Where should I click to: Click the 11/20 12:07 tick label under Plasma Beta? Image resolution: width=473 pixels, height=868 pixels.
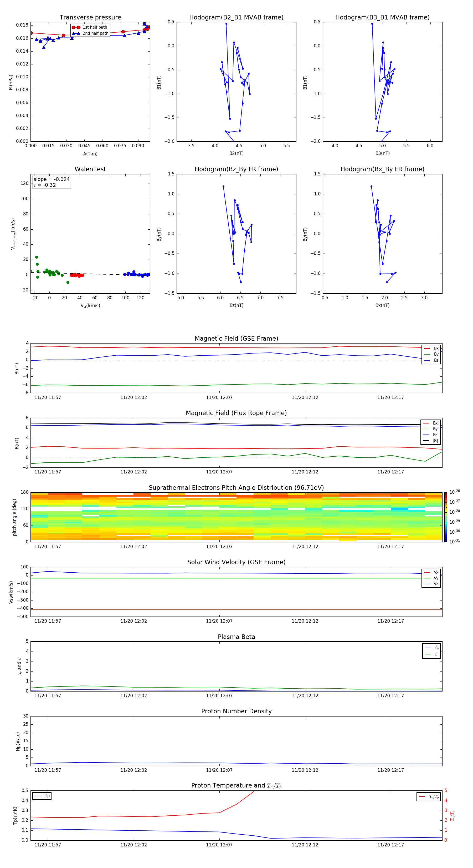[x=219, y=695]
